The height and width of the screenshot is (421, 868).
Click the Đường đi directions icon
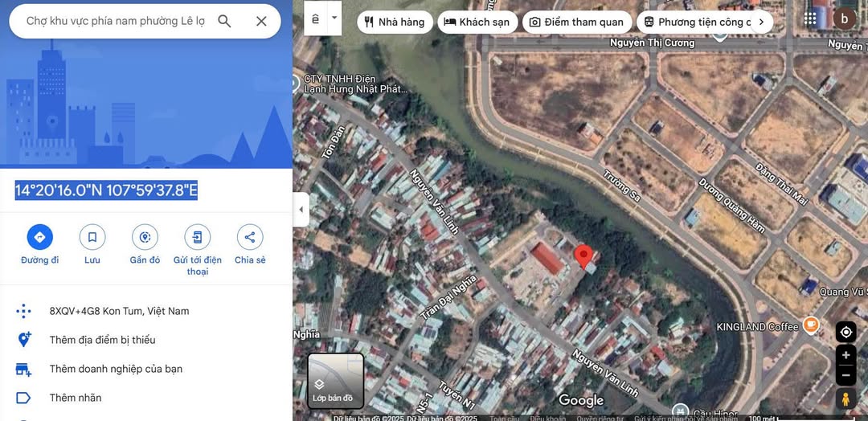(x=39, y=237)
